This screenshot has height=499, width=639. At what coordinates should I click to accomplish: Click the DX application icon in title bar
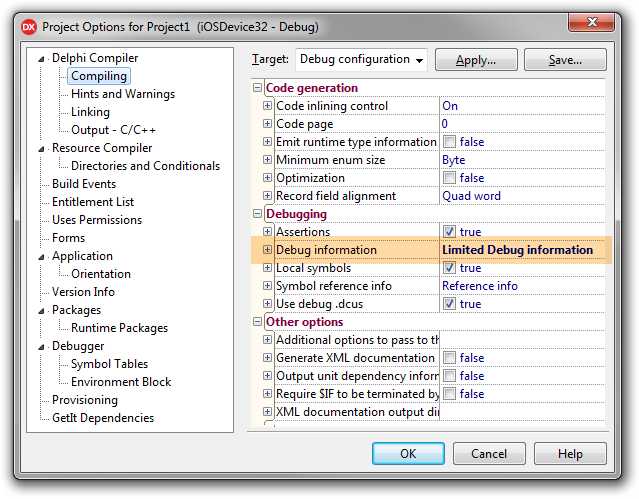coord(29,27)
